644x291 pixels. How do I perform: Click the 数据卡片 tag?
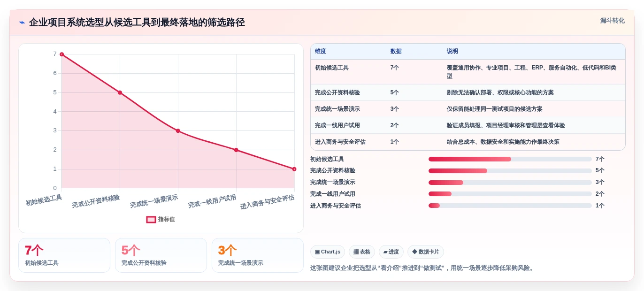tap(426, 252)
